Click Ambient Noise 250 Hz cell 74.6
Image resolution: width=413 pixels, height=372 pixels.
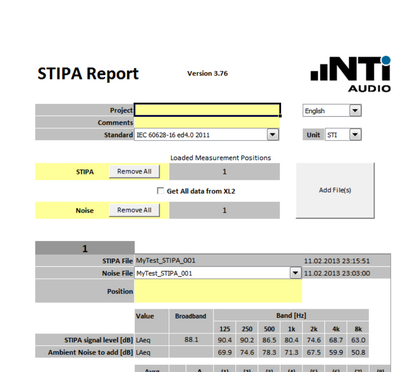pyautogui.click(x=247, y=352)
